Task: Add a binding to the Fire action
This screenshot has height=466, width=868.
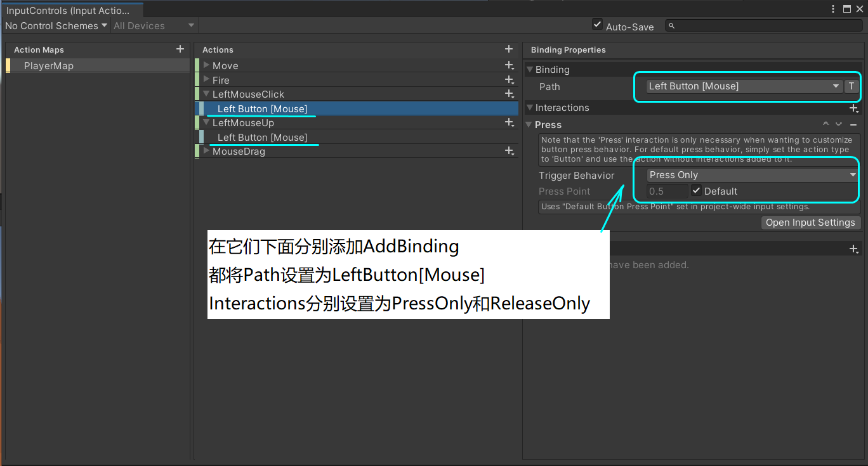Action: coord(510,79)
